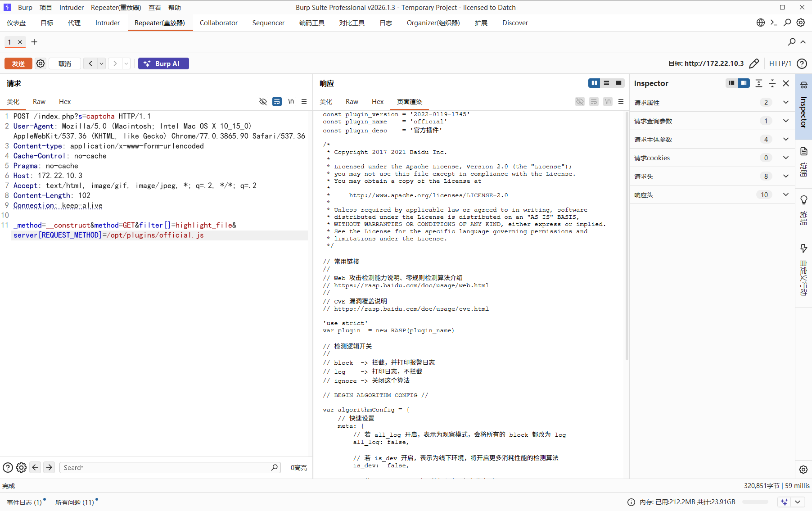Expand the 响应头 section
812x511 pixels.
tap(712, 194)
